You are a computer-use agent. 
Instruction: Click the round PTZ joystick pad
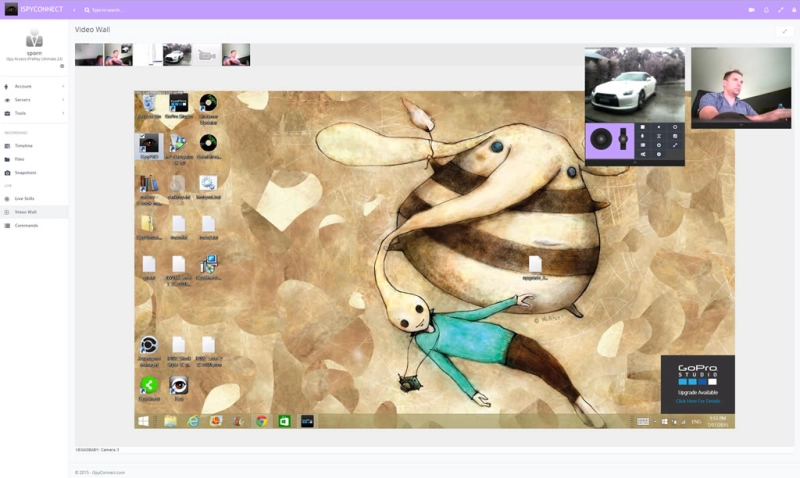(601, 139)
